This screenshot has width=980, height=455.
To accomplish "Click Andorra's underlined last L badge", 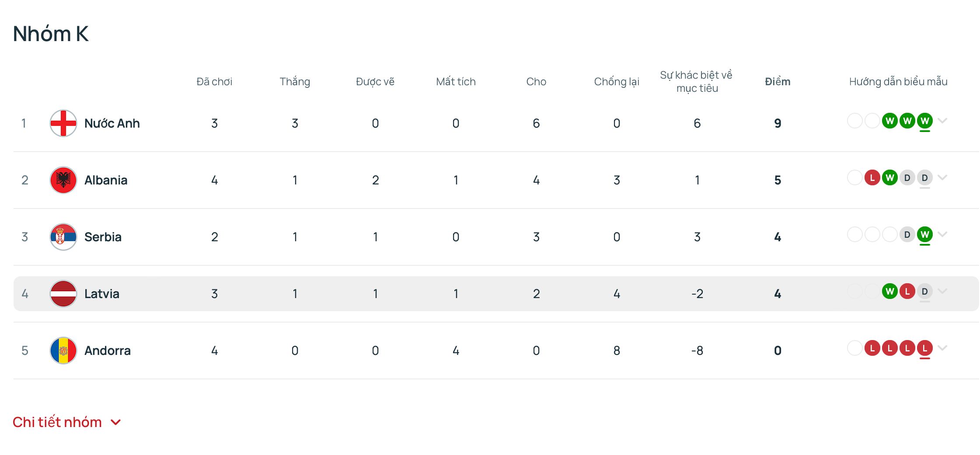I will click(x=924, y=348).
